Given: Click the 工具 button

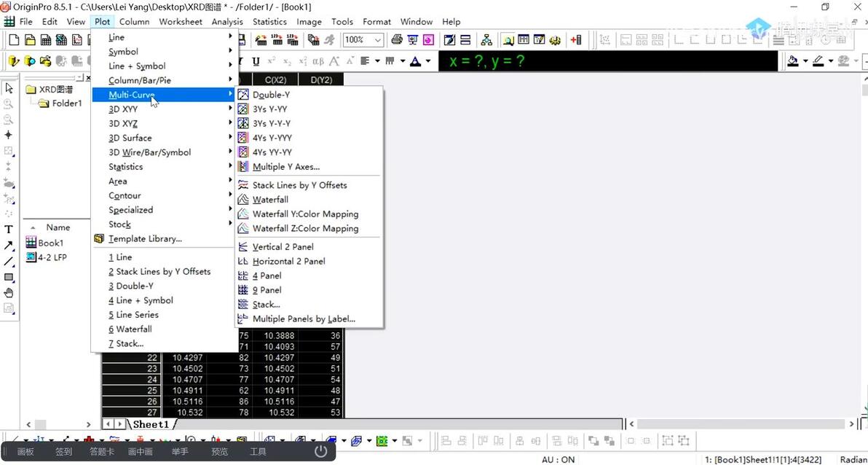Looking at the screenshot, I should [258, 452].
